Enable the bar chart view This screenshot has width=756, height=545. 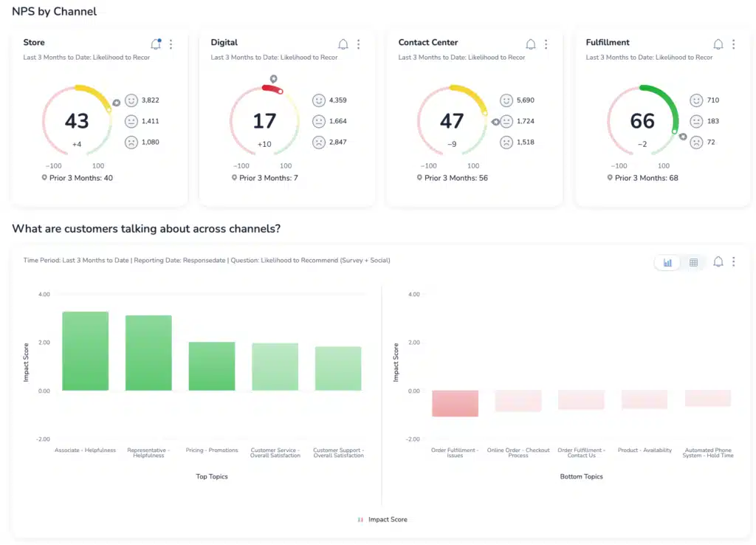coord(667,261)
